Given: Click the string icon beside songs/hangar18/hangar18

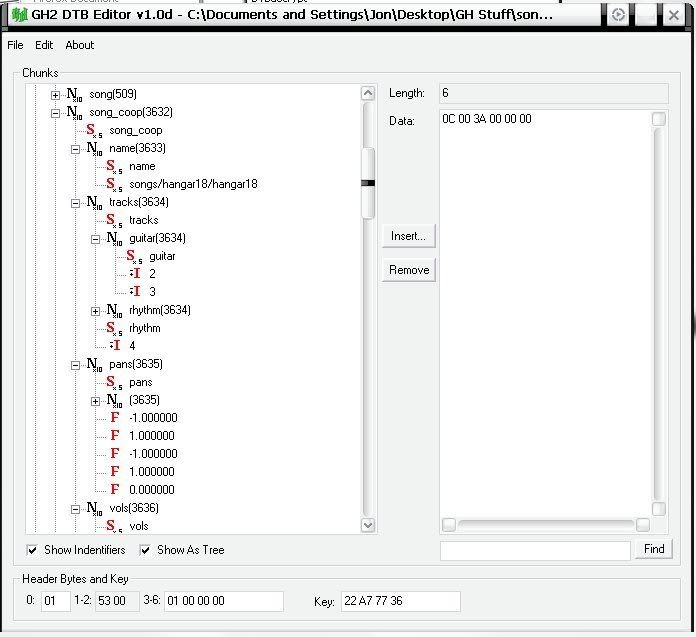Looking at the screenshot, I should [x=114, y=184].
